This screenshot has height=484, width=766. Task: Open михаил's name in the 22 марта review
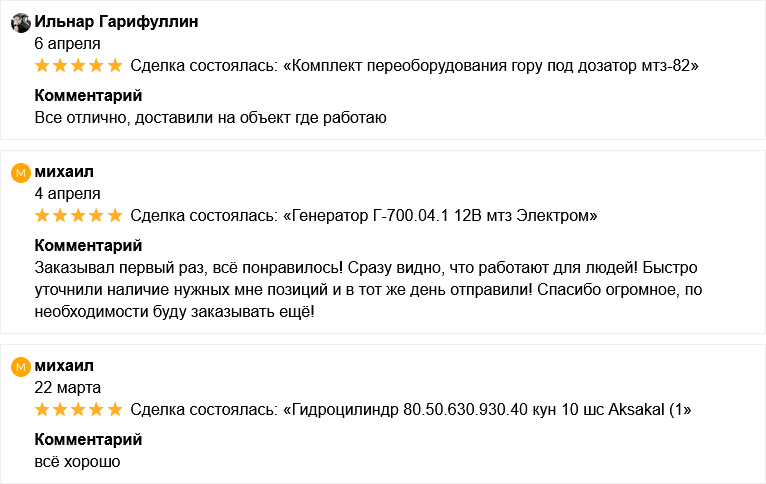64,366
